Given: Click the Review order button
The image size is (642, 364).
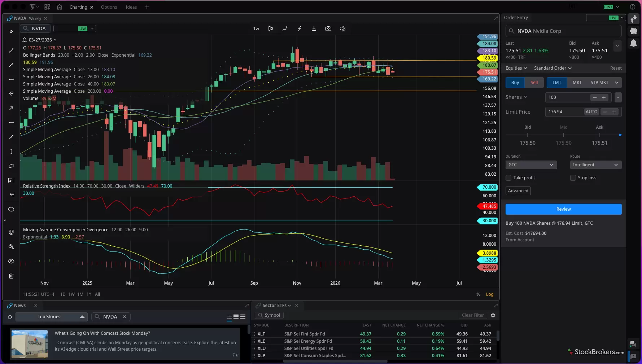Looking at the screenshot, I should click(563, 209).
